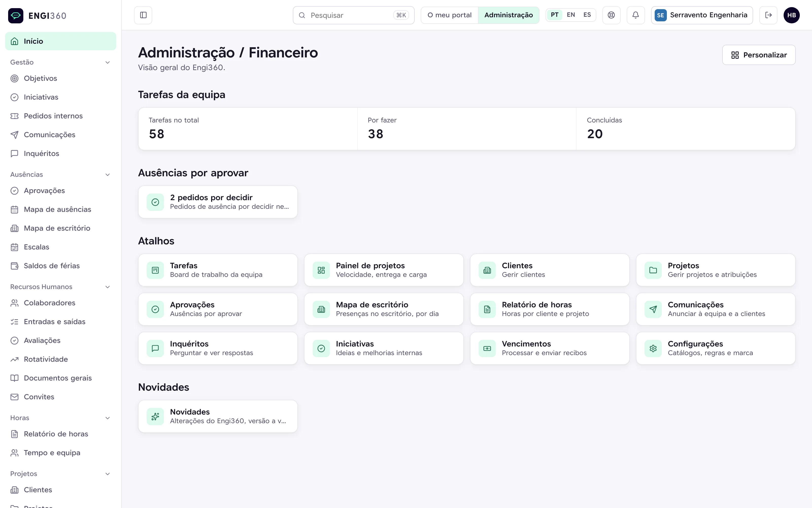Select the Administração tab
The width and height of the screenshot is (812, 508).
pos(508,15)
